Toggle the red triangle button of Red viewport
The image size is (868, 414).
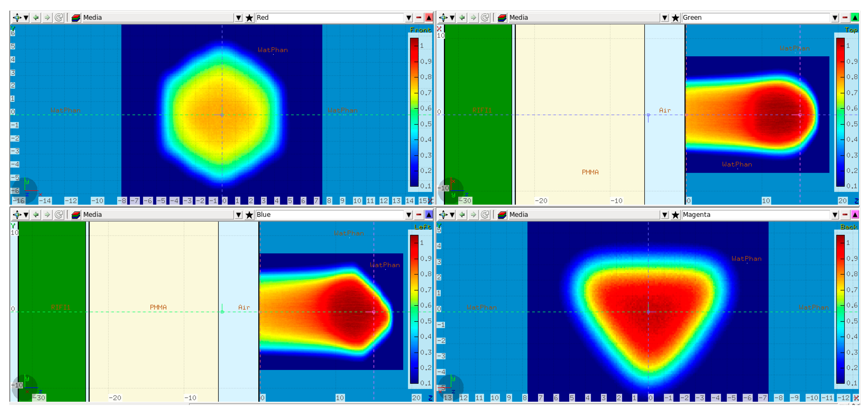point(429,18)
